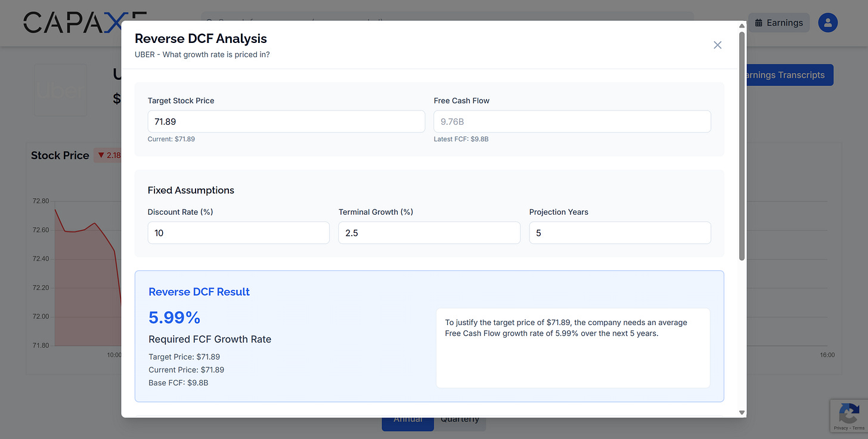Click the 'Required FCF Growth Rate' label

(210, 339)
